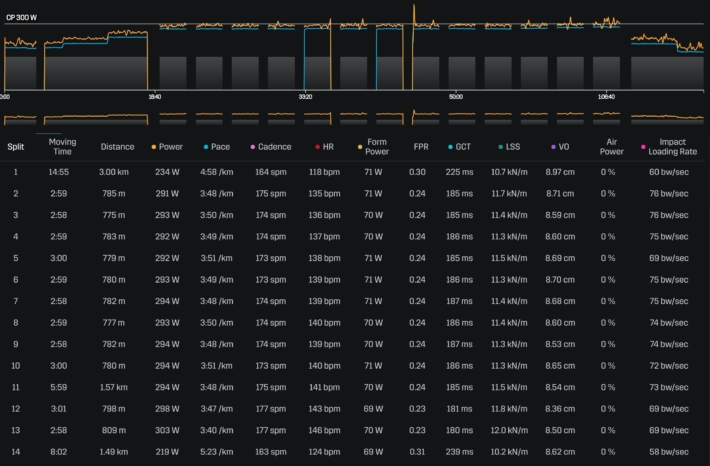
Task: Select the Split column header
Action: pos(16,147)
